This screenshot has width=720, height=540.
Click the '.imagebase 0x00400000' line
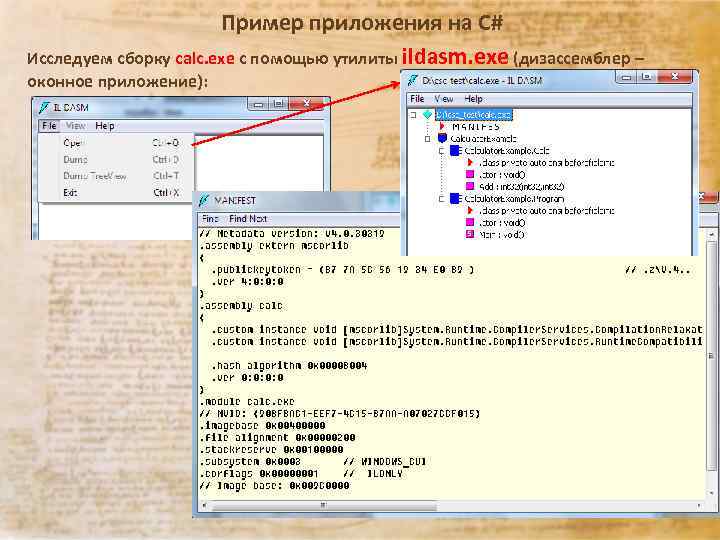[263, 426]
